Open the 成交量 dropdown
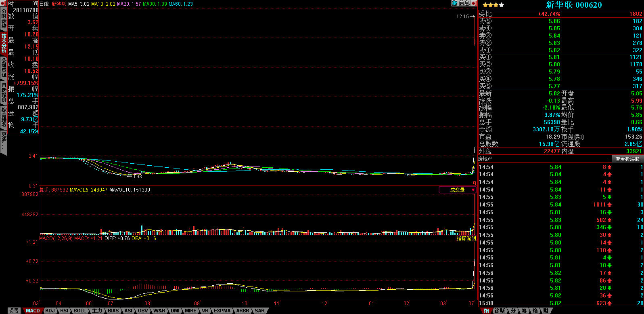644x314 pixels. point(458,190)
